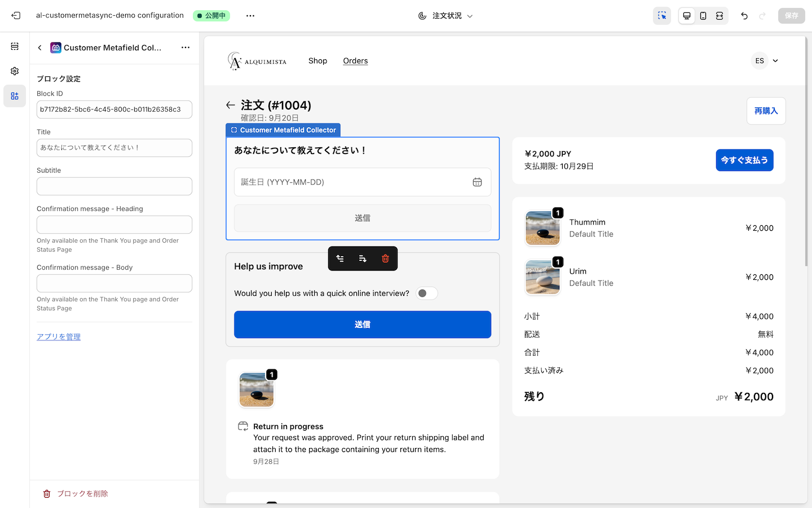The height and width of the screenshot is (508, 812).
Task: Delete block using red trash icon
Action: click(x=385, y=258)
